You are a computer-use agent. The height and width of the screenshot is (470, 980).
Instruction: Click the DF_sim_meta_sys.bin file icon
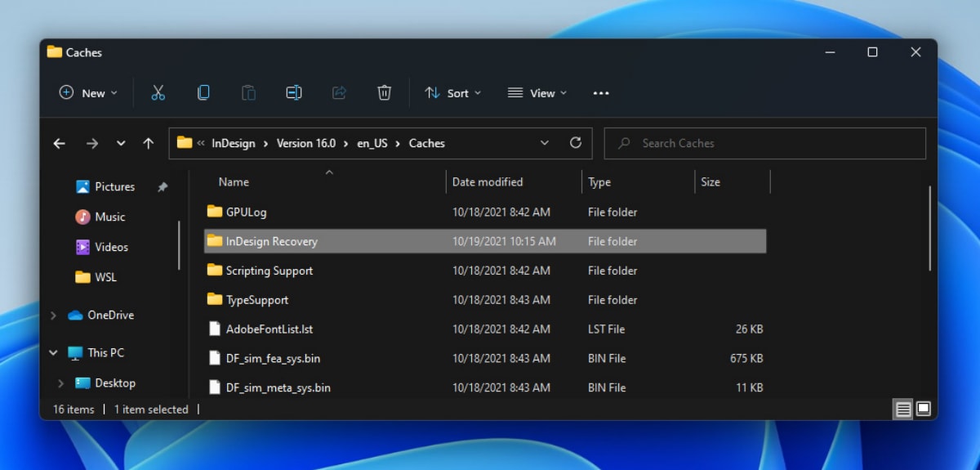pos(215,387)
